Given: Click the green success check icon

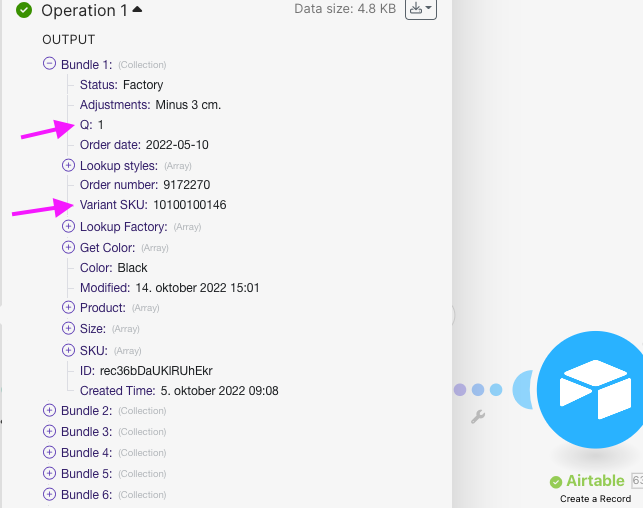Looking at the screenshot, I should 24,10.
